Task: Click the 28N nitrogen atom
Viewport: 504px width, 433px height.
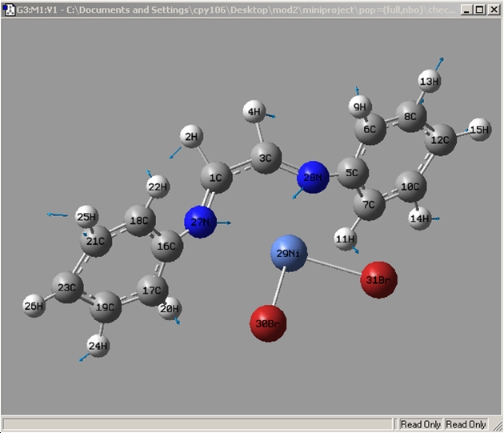Action: click(313, 177)
